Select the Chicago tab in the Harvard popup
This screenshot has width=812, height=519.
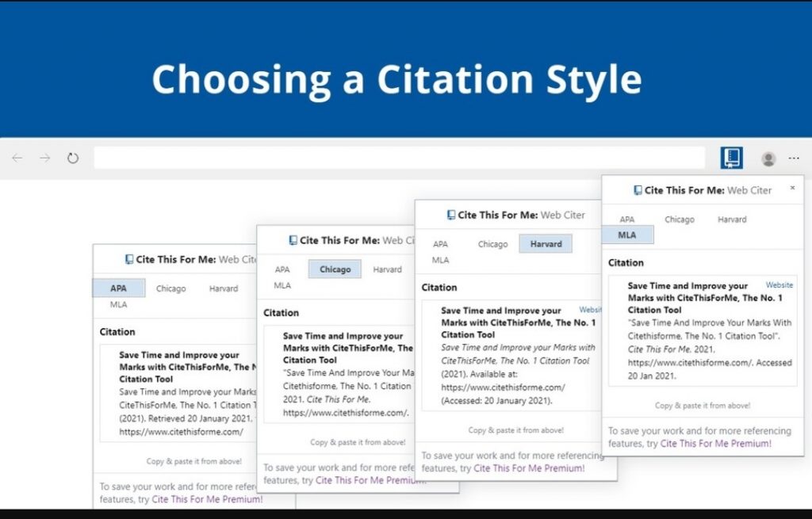[x=492, y=244]
